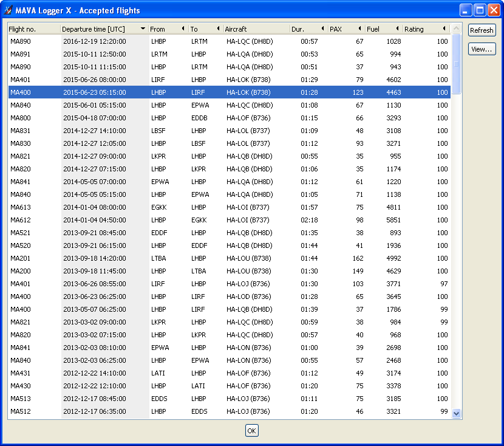Sort by the Rating column header

pyautogui.click(x=426, y=29)
